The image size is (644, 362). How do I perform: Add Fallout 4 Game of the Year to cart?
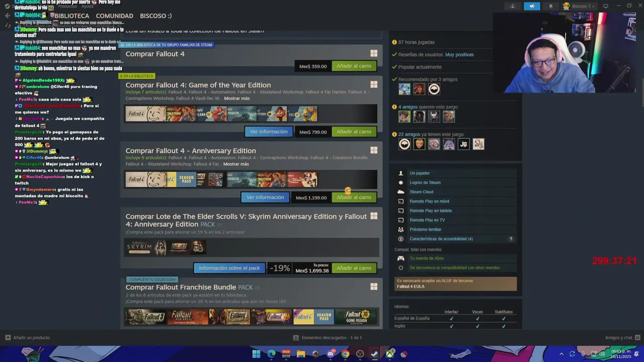tap(354, 132)
